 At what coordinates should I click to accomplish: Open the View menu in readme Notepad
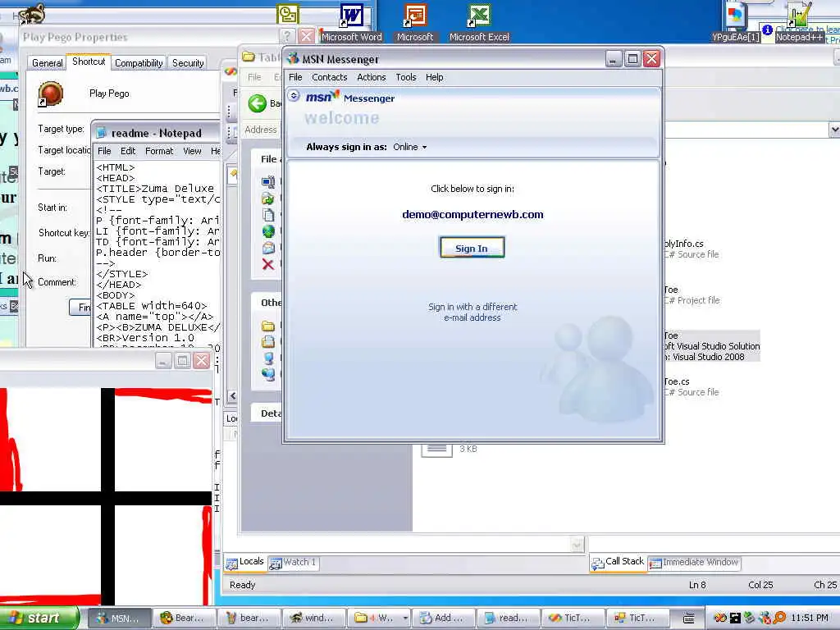pyautogui.click(x=192, y=151)
